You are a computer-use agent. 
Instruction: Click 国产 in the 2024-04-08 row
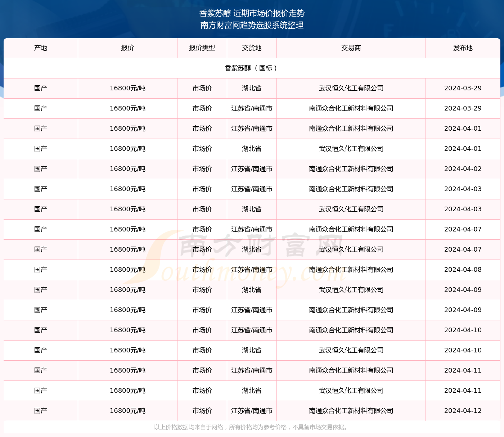click(41, 270)
